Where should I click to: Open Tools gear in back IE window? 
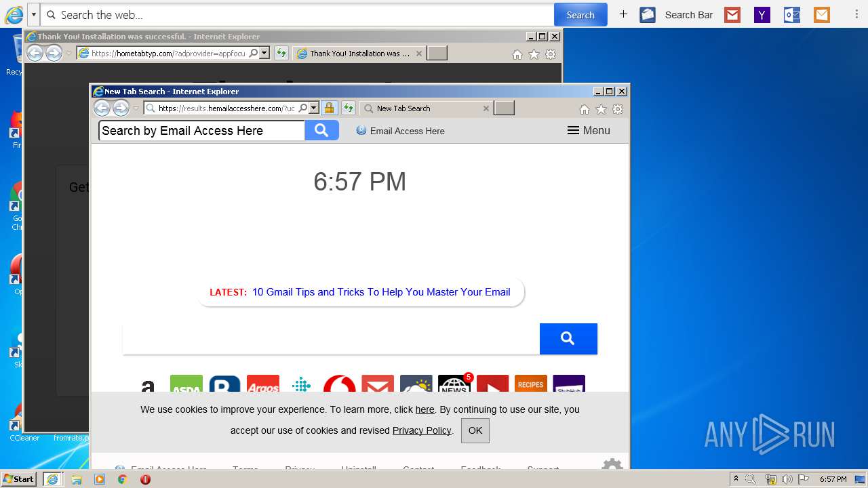pos(551,54)
